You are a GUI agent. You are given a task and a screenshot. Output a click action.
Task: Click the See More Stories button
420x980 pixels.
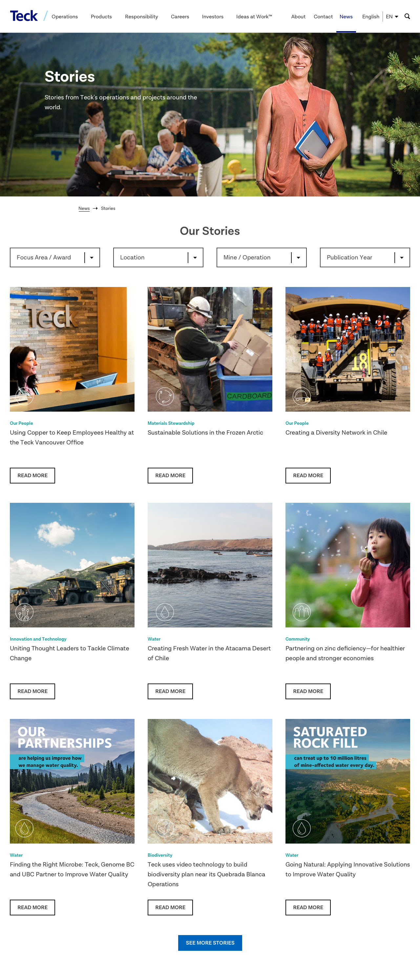[x=210, y=943]
